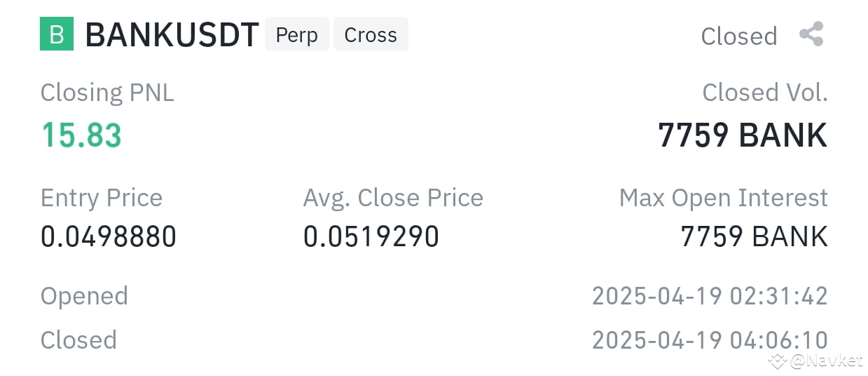Click the 0.0498880 entry price value

109,237
